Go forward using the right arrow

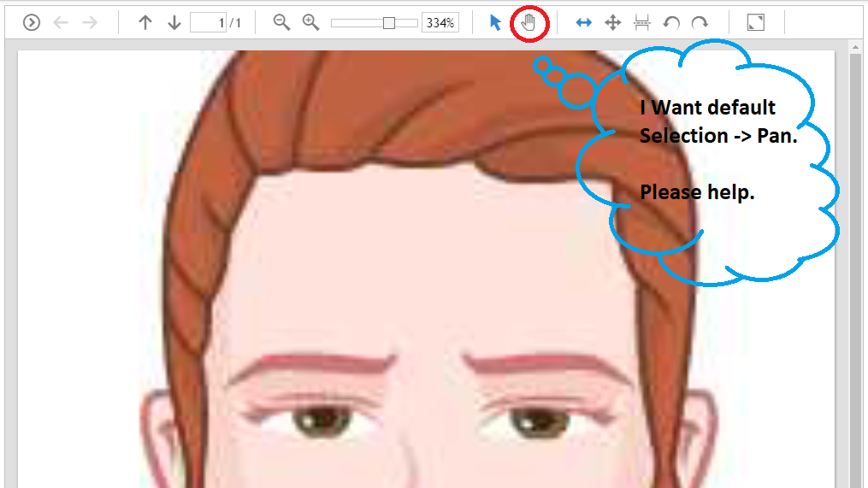coord(90,23)
